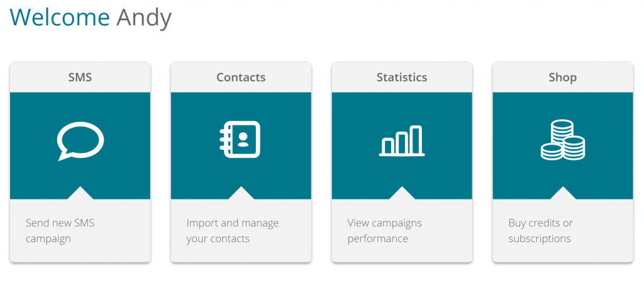Select "View campaigns performance" description

[x=384, y=231]
